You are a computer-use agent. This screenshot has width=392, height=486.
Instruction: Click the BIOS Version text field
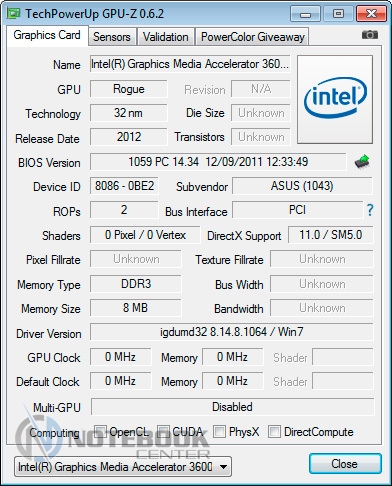point(218,162)
